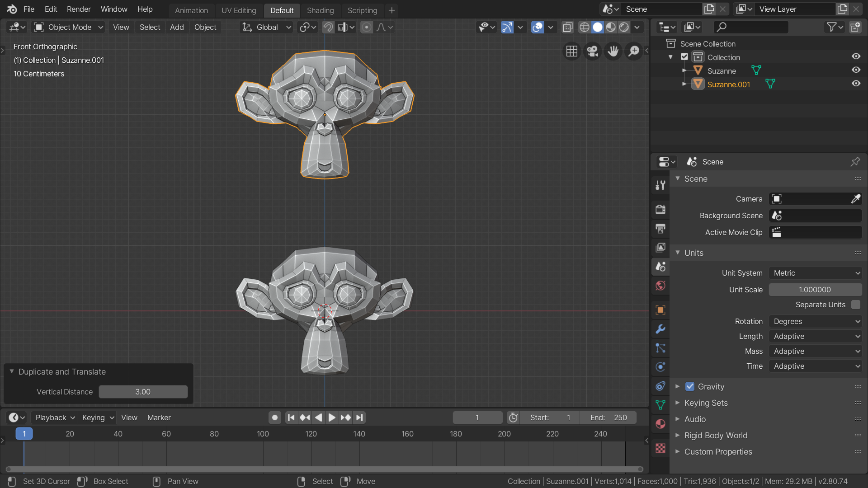Click the zoom view magnifier icon
Viewport: 868px width, 488px height.
(634, 52)
